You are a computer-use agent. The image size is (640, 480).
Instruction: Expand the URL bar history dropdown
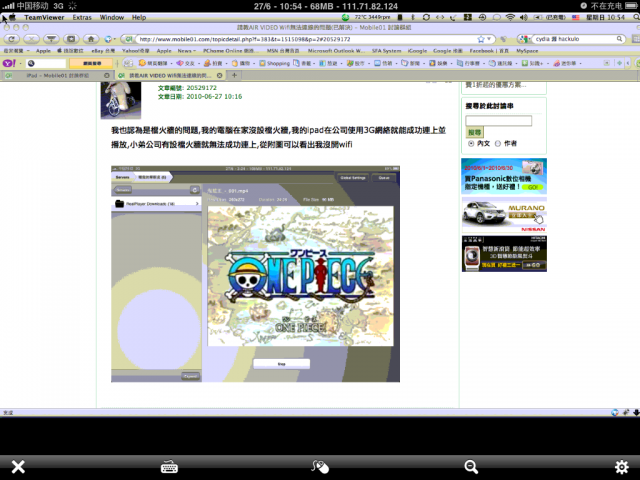click(x=489, y=39)
